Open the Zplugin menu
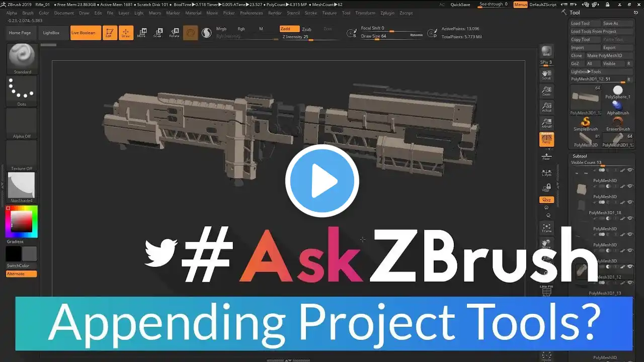 (x=387, y=13)
